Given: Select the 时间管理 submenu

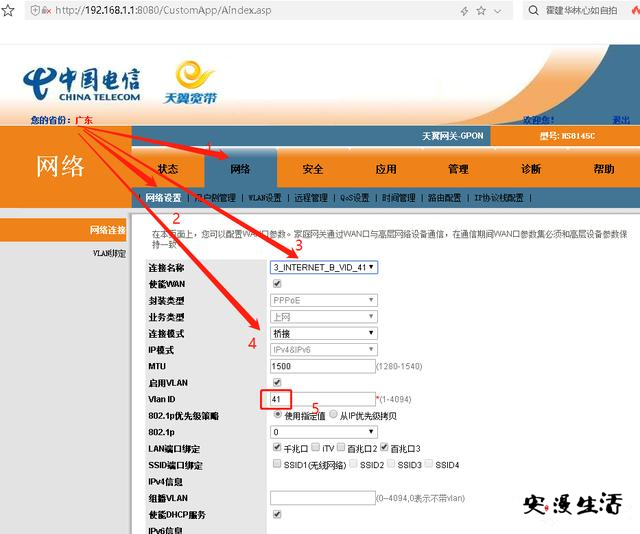Looking at the screenshot, I should click(x=399, y=198).
